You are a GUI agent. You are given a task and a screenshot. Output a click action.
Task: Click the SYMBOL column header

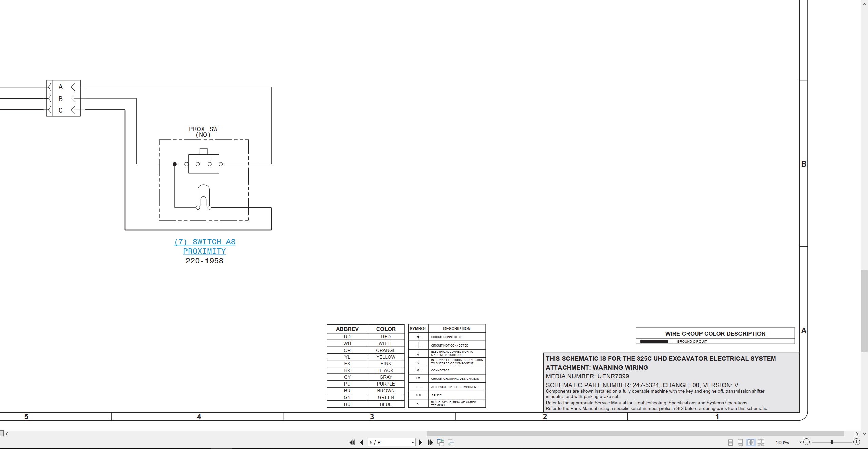point(418,328)
